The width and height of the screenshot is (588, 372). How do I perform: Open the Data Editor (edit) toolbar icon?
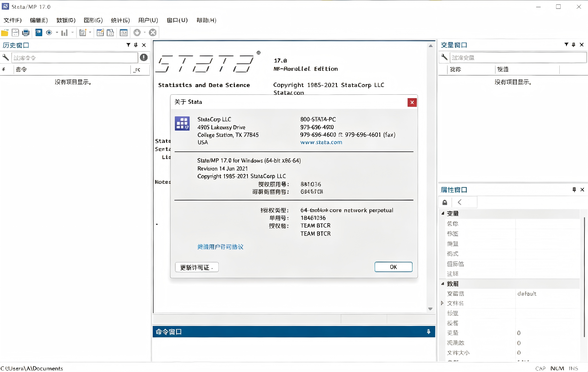click(x=100, y=33)
